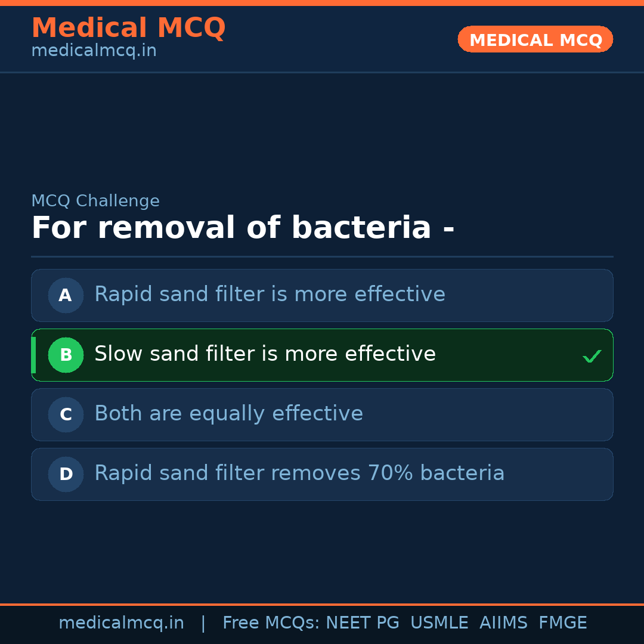Open medicalmcq.in link under header title

94,51
